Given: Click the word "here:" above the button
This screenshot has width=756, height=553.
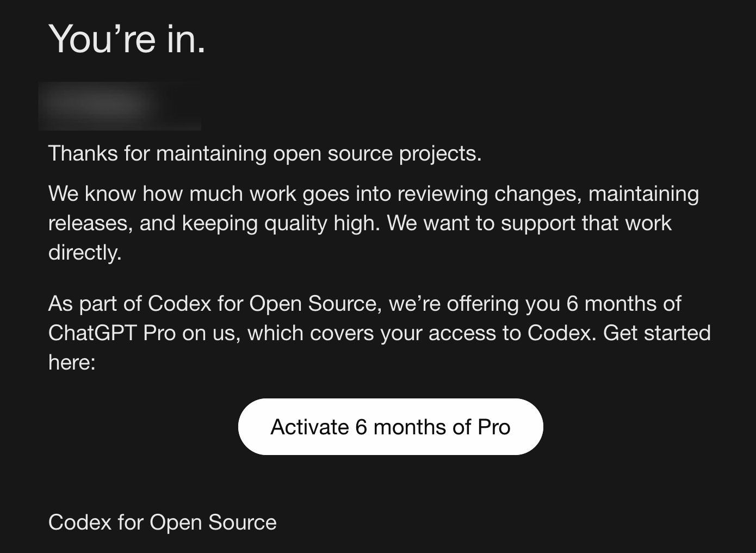Looking at the screenshot, I should point(72,362).
